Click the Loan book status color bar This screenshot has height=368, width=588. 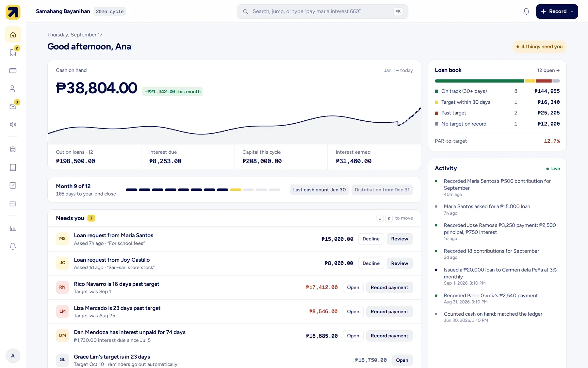pyautogui.click(x=497, y=81)
